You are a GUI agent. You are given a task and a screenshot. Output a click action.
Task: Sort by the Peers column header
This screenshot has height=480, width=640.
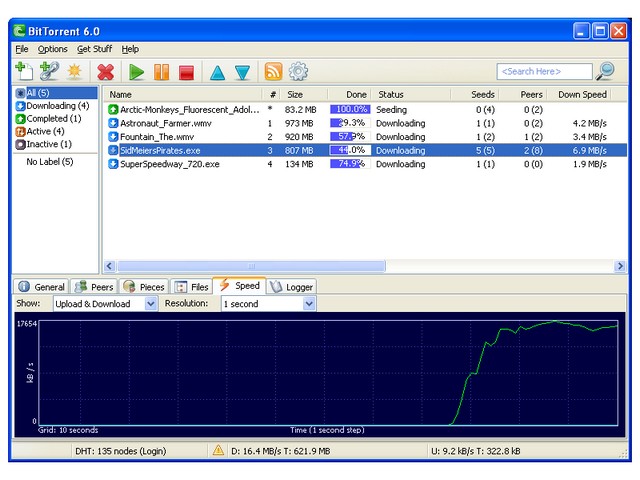(524, 95)
